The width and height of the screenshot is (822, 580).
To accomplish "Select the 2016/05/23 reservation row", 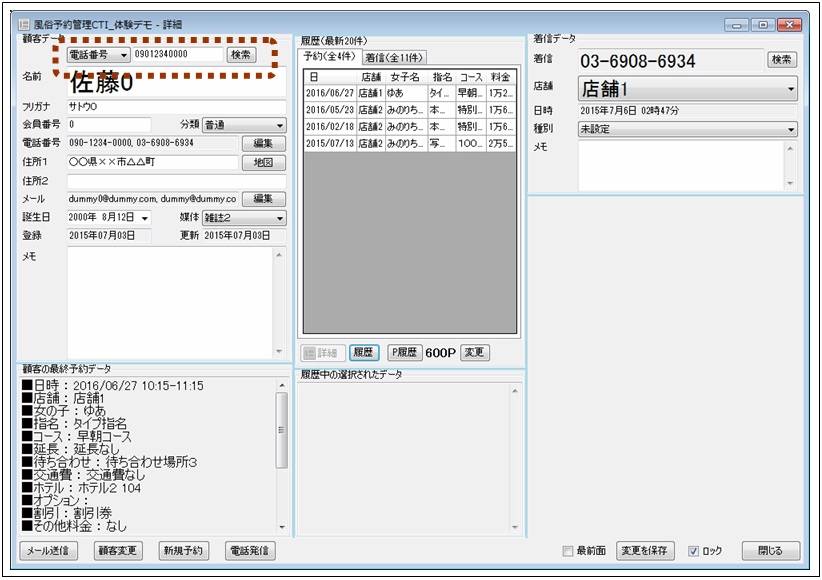I will coord(330,110).
